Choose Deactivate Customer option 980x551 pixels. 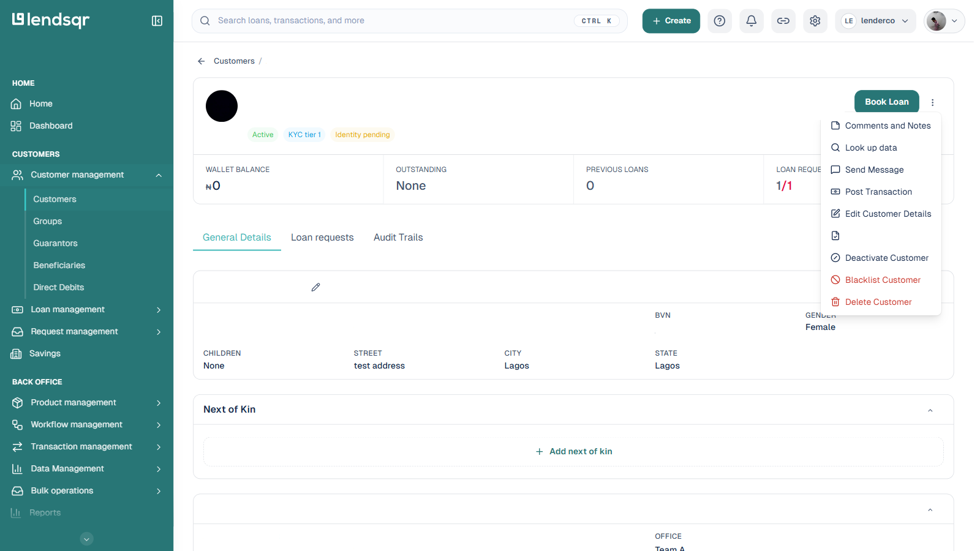[x=881, y=258]
